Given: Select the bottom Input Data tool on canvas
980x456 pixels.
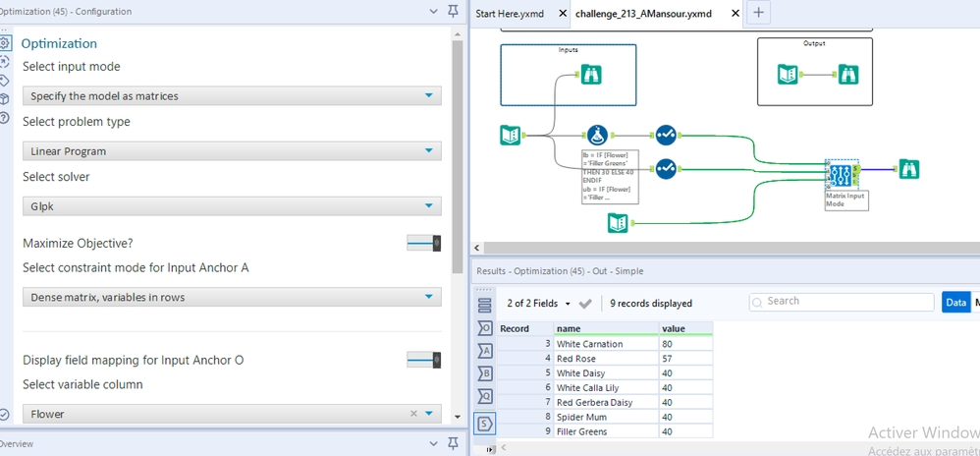Looking at the screenshot, I should click(618, 223).
